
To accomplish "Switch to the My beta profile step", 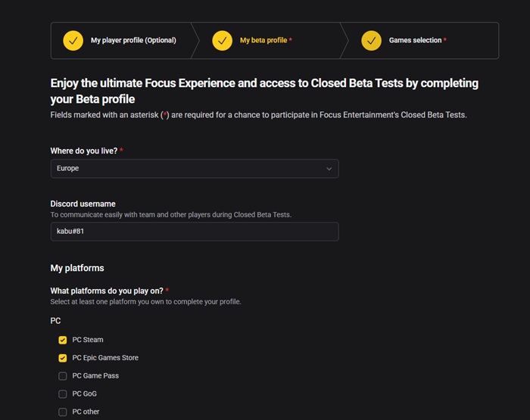I will pos(263,40).
